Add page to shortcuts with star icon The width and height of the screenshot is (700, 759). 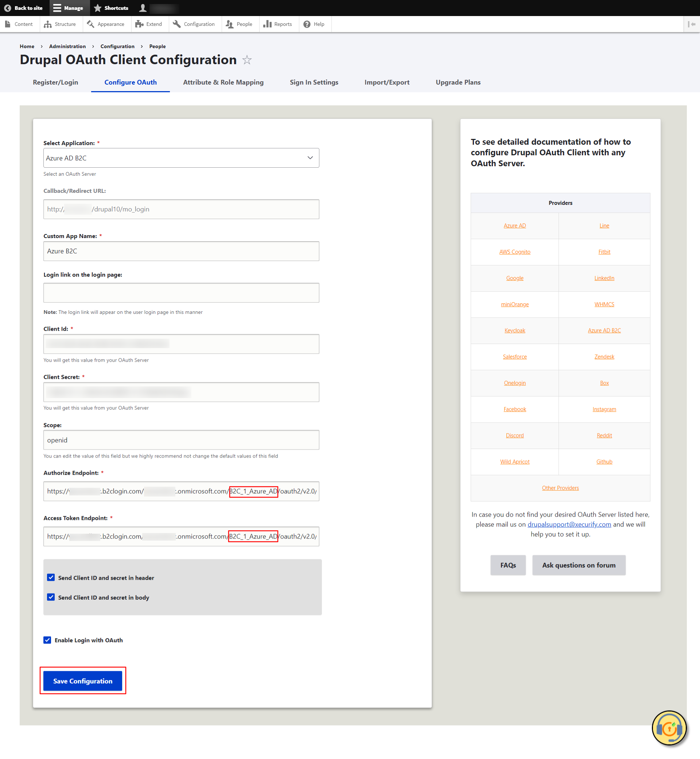click(x=247, y=60)
